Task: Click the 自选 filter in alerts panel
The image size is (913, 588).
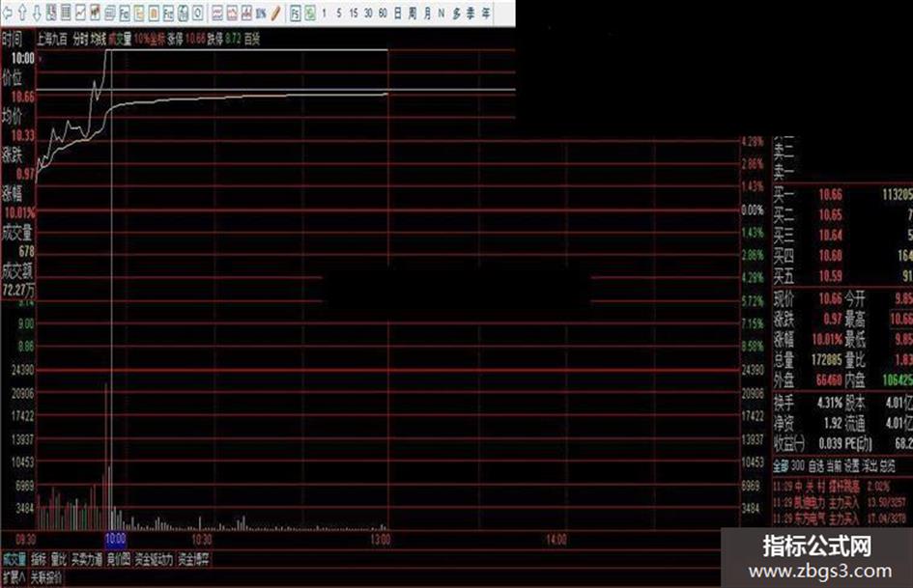Action: coord(815,465)
